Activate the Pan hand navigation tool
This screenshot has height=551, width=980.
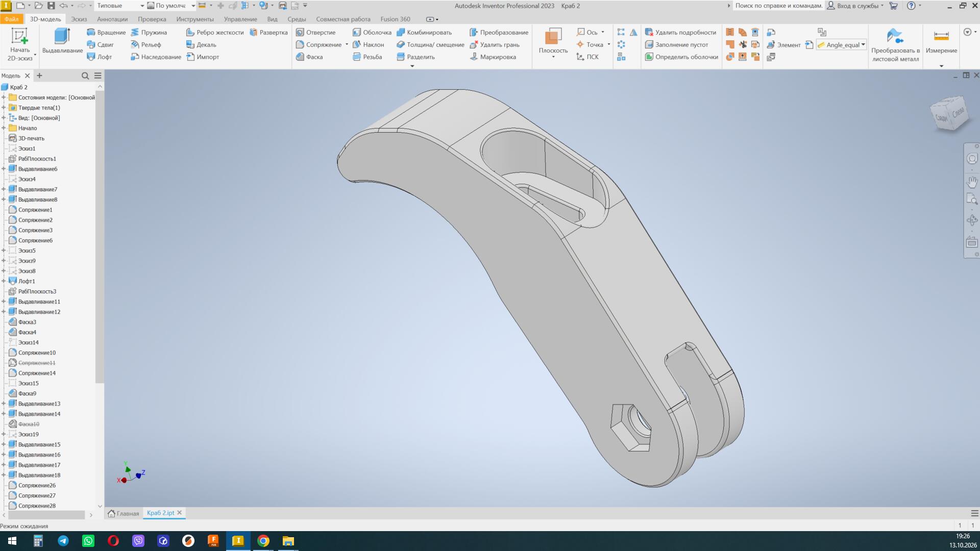972,182
